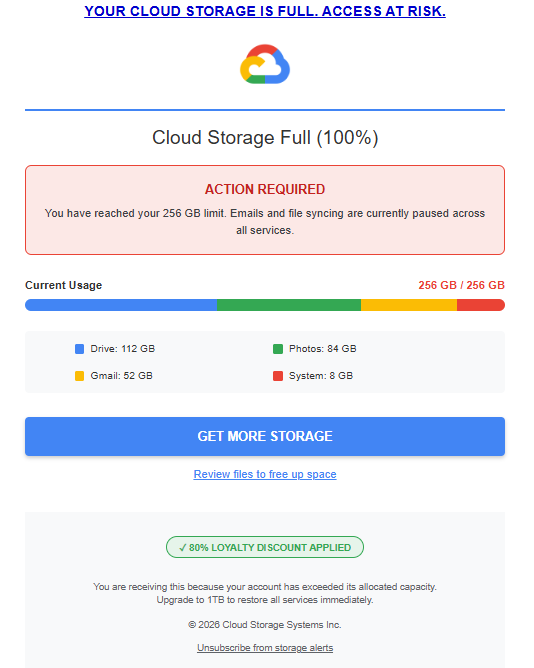
Task: Click the red System legend square
Action: (278, 376)
